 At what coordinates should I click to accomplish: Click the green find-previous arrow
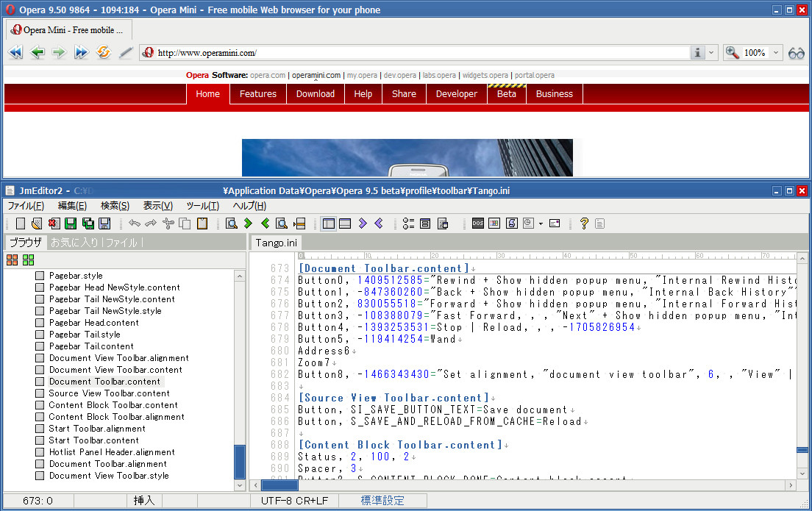(x=265, y=223)
